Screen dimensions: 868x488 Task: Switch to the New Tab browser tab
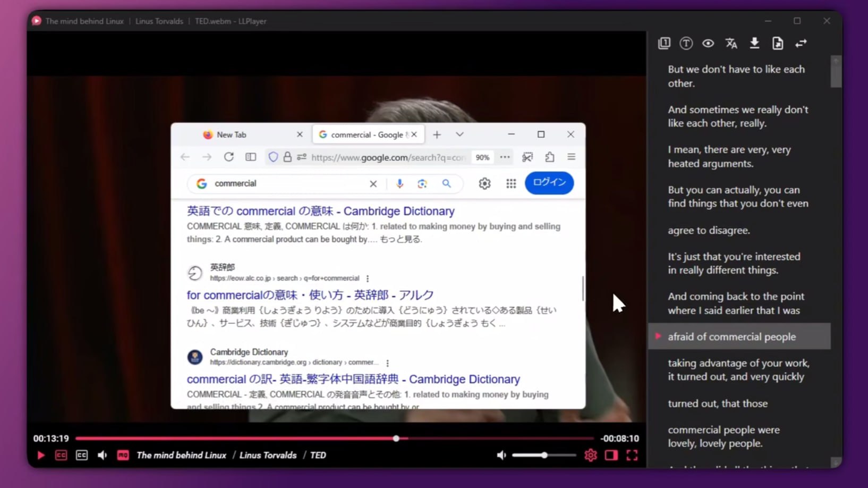tap(232, 135)
